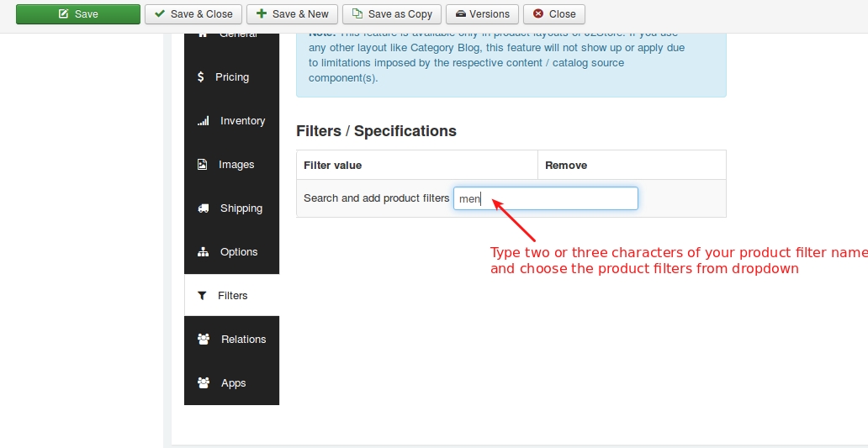Click the Filters funnel icon
Viewport: 868px width, 448px height.
pos(202,296)
